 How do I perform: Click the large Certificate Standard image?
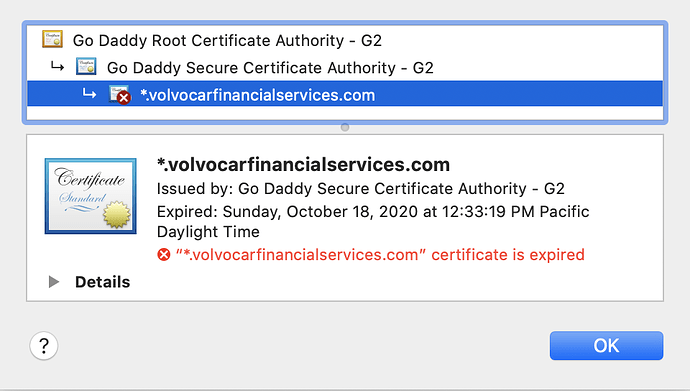pyautogui.click(x=91, y=196)
